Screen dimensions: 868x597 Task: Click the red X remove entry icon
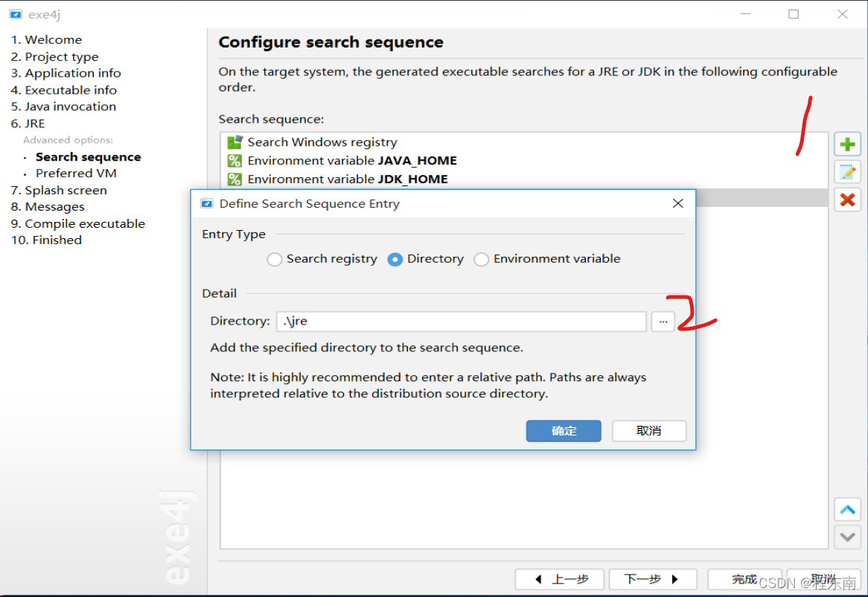pyautogui.click(x=847, y=199)
